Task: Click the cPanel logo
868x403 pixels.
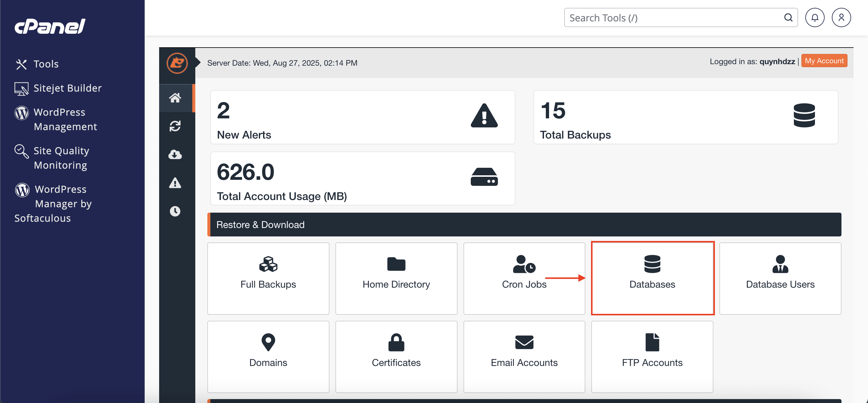Action: click(50, 26)
